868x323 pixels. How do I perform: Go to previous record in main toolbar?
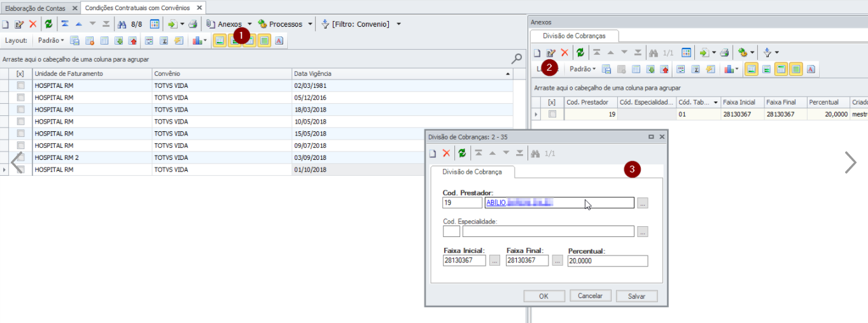coord(79,24)
